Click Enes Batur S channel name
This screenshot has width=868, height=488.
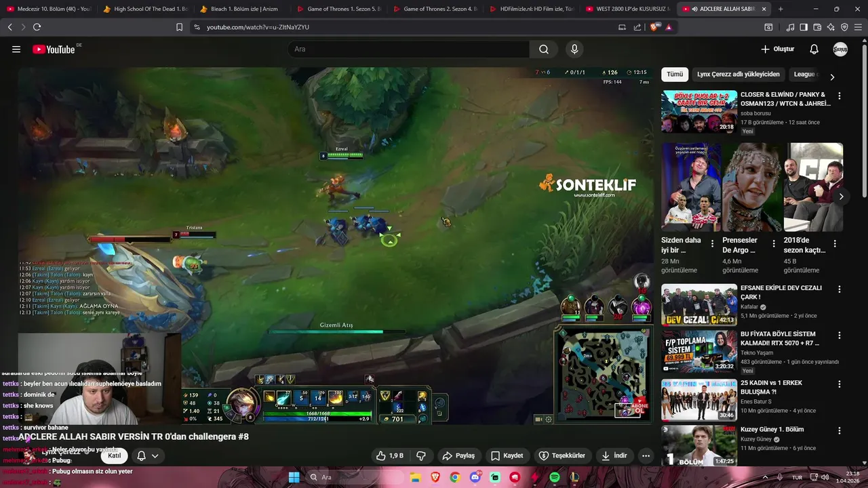coord(757,402)
